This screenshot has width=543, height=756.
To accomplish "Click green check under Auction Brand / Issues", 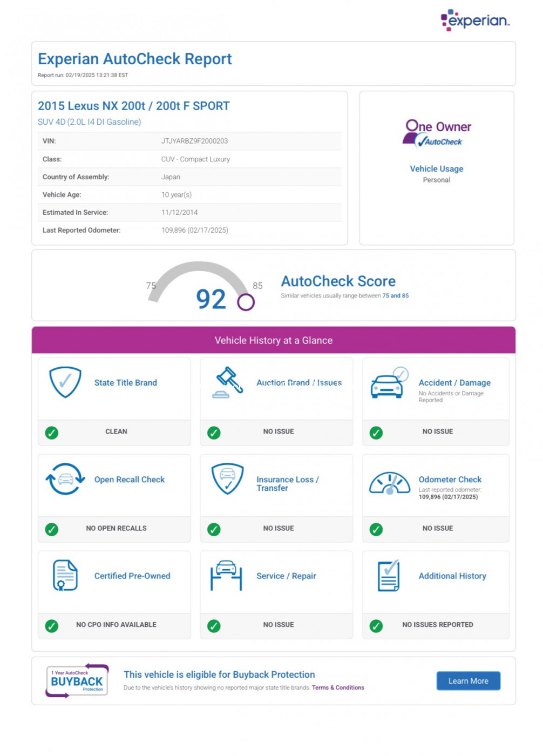I will (x=214, y=433).
